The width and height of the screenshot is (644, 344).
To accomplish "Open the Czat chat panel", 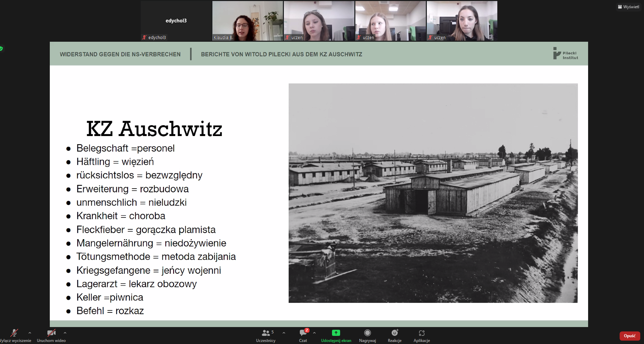I will click(x=303, y=335).
